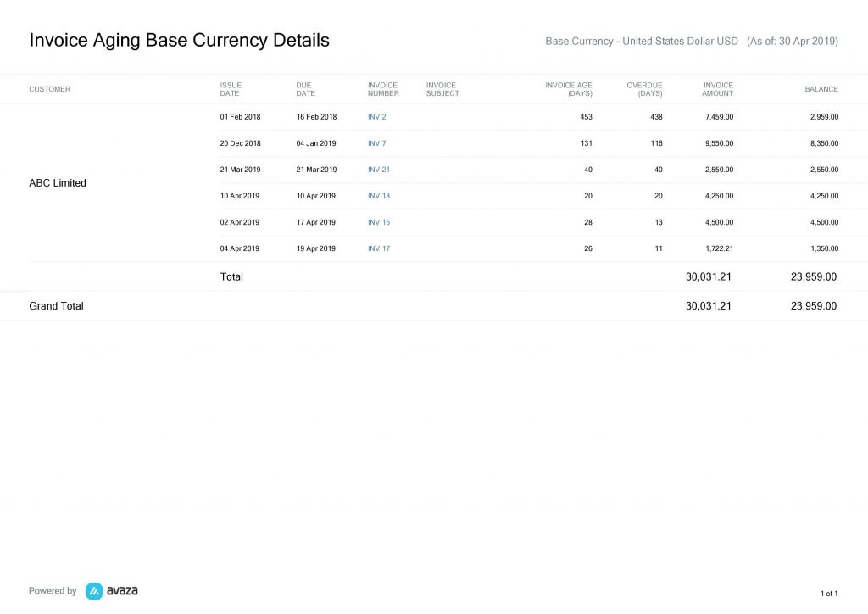Sort by the BALANCE column
The height and width of the screenshot is (614, 868).
coord(821,89)
